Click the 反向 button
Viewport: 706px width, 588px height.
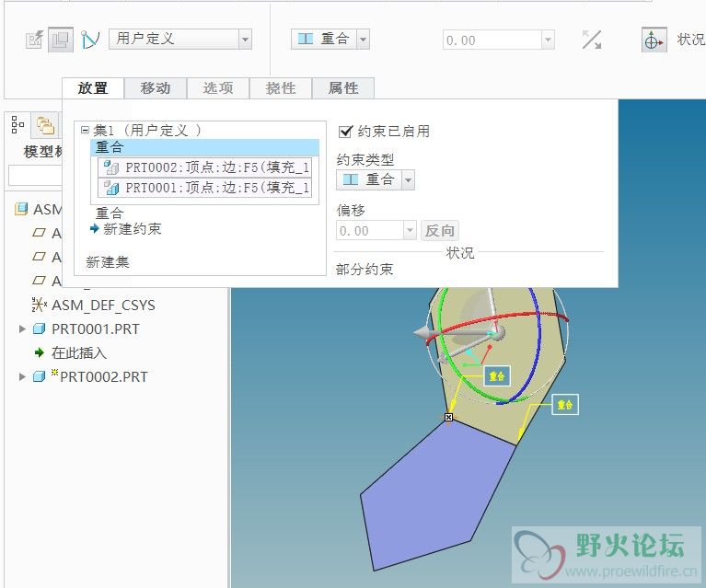click(440, 231)
